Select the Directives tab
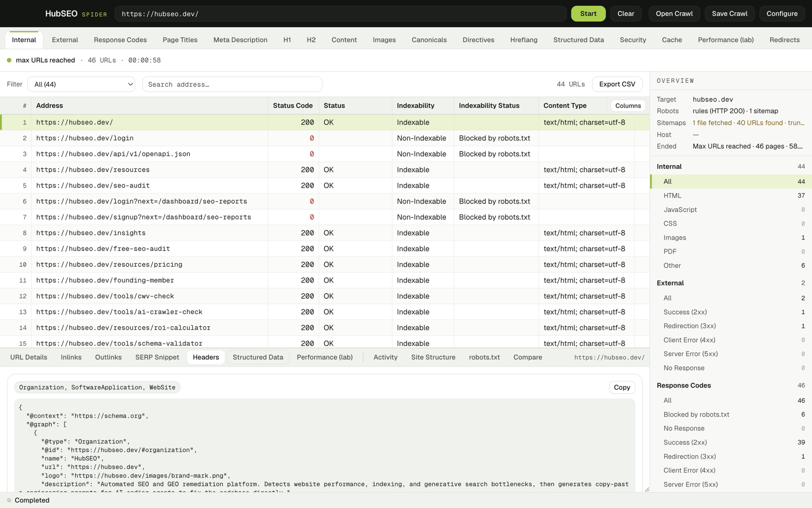Screen dimensions: 812x508 pyautogui.click(x=478, y=40)
